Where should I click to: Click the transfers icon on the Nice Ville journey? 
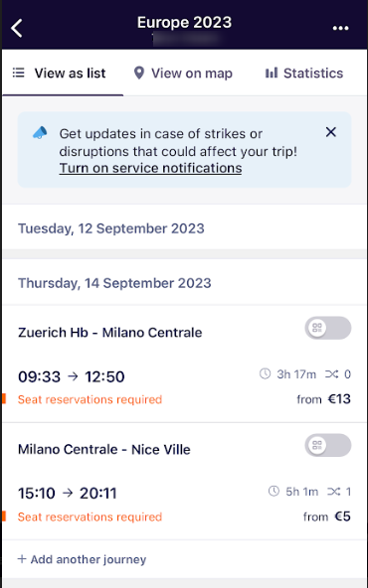click(332, 492)
